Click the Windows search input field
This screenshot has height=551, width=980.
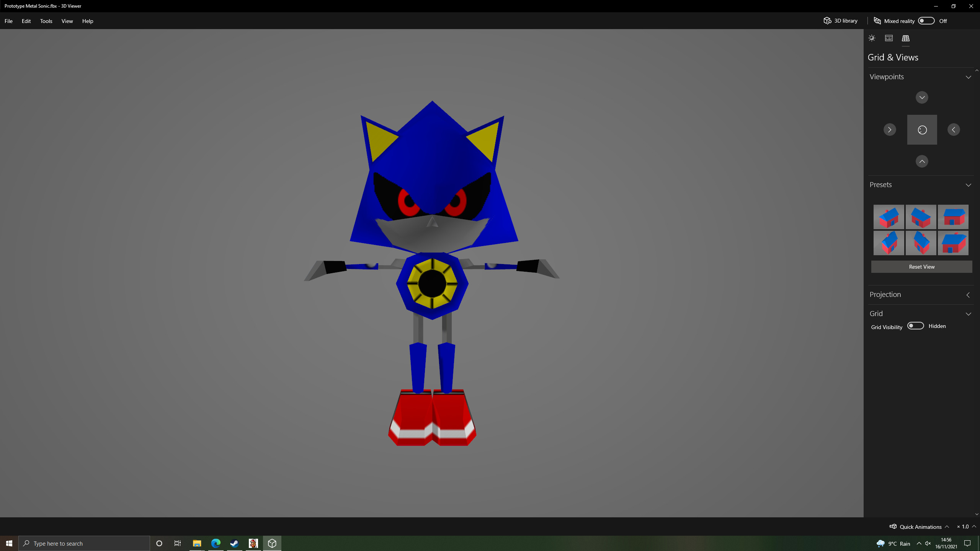[x=84, y=543]
